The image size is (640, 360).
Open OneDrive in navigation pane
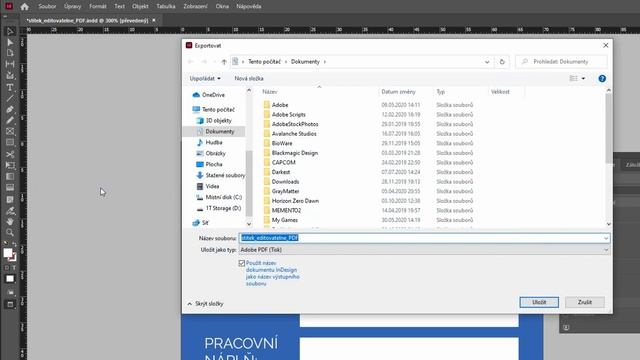point(213,95)
